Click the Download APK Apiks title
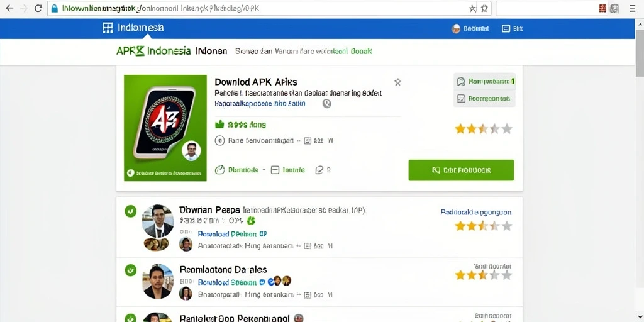644x322 pixels. (255, 82)
